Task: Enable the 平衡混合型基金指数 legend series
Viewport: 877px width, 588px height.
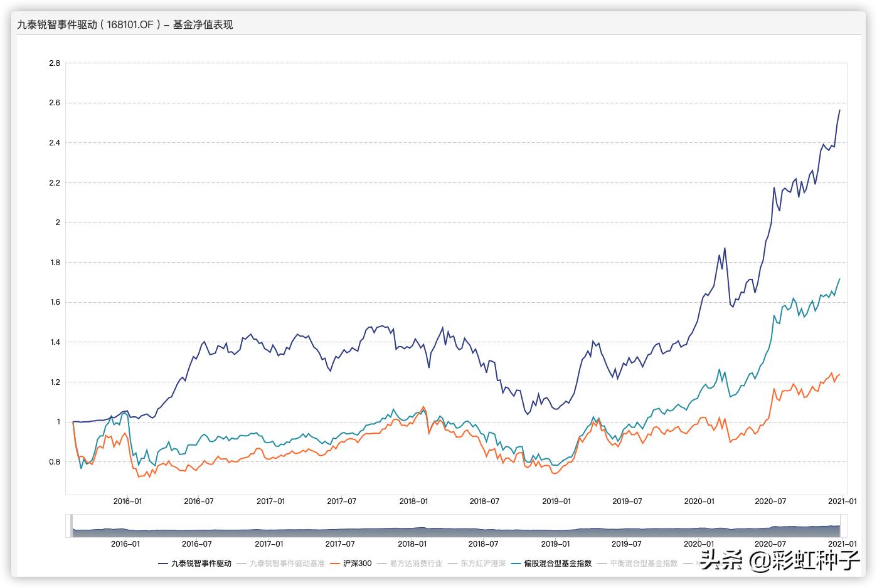Action: point(644,564)
